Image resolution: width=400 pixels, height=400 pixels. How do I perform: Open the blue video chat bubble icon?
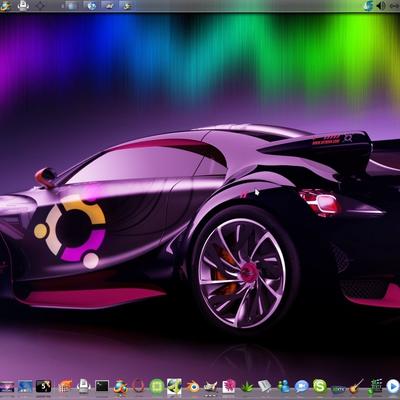(302, 387)
